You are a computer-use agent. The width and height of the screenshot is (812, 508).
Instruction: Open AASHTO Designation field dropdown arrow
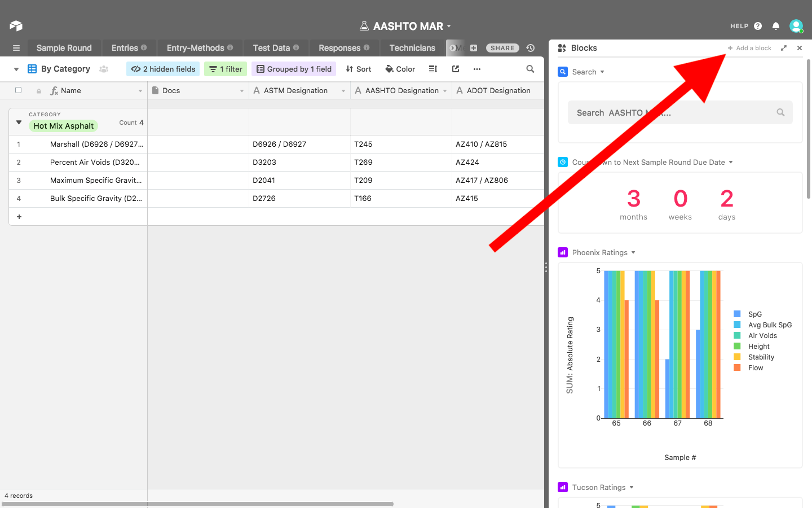click(x=445, y=91)
